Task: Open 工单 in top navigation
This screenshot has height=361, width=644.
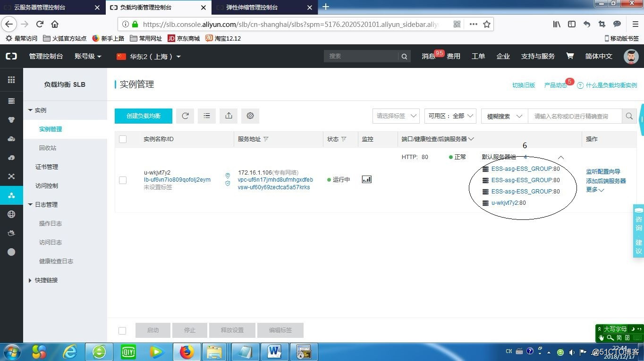Action: [478, 56]
